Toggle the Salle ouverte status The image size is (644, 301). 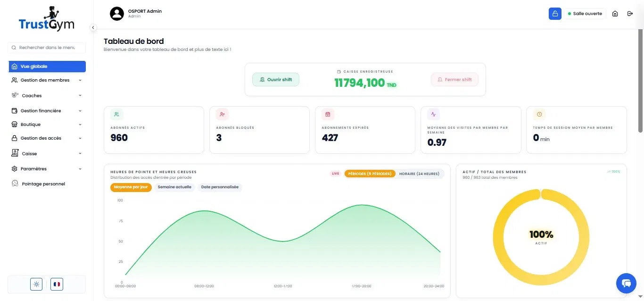(x=585, y=14)
